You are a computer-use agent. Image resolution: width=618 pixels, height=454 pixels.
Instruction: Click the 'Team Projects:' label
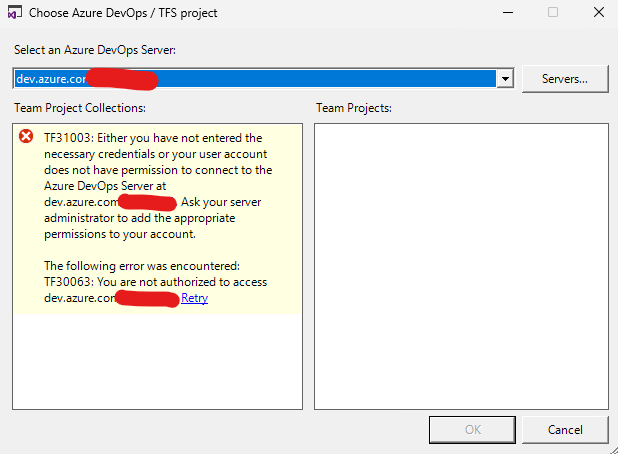(354, 108)
